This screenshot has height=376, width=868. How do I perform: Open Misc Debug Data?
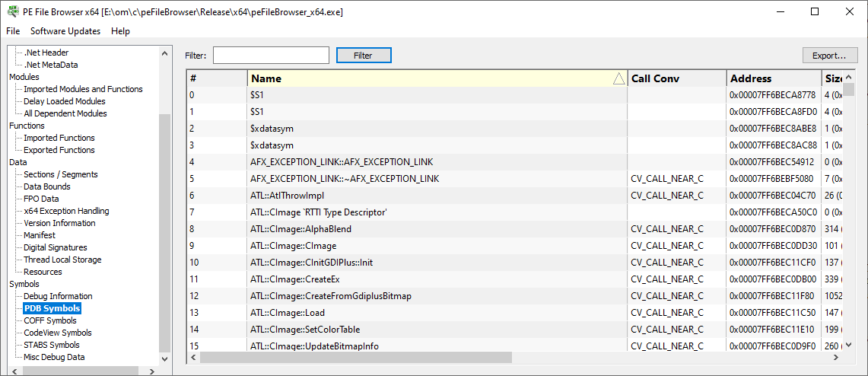[54, 357]
